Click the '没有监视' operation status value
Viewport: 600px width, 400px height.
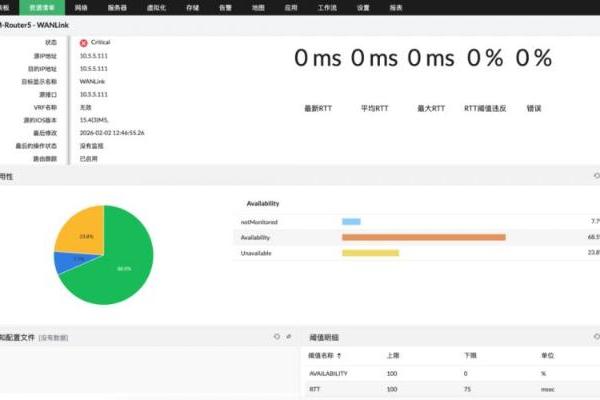(x=91, y=145)
